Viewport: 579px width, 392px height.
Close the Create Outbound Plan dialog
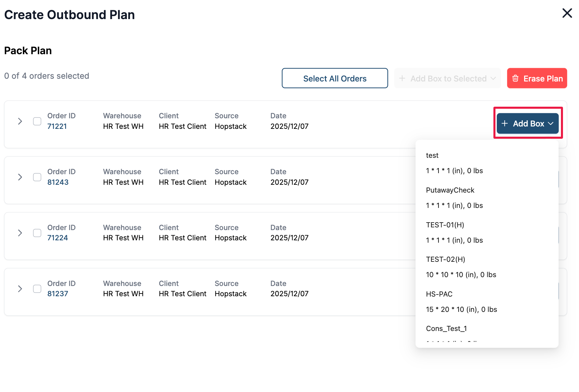click(567, 13)
